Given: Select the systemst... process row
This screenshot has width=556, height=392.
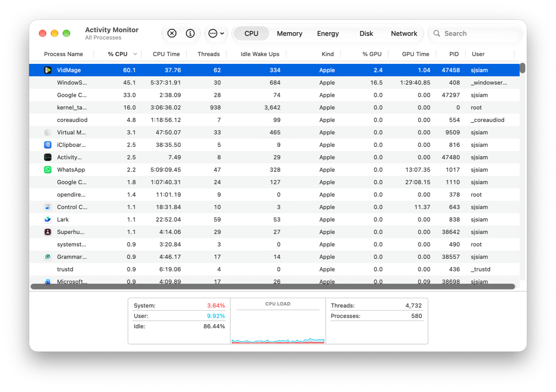Looking at the screenshot, I should pyautogui.click(x=275, y=244).
